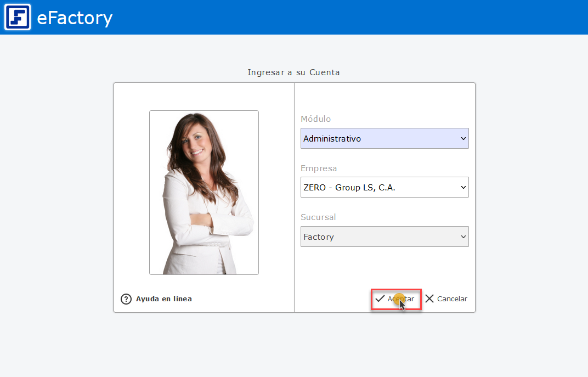Open the Ayuda en línea link
The width and height of the screenshot is (588, 377).
[164, 299]
